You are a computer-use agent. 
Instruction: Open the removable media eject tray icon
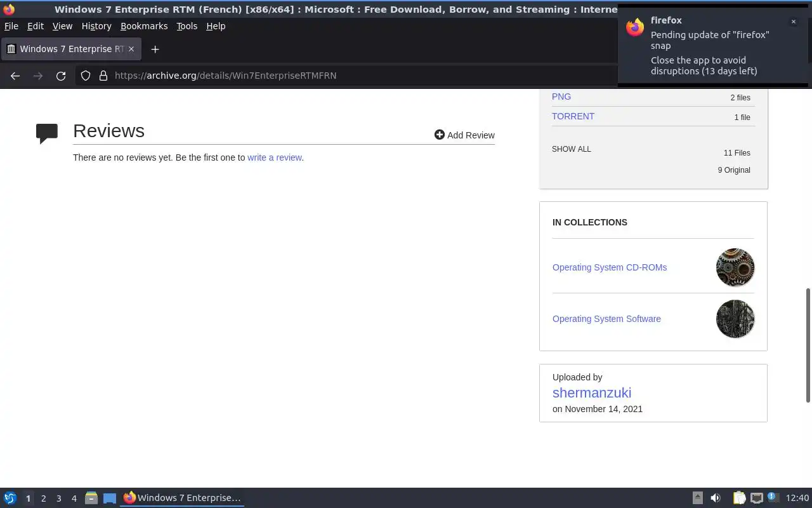click(x=697, y=498)
